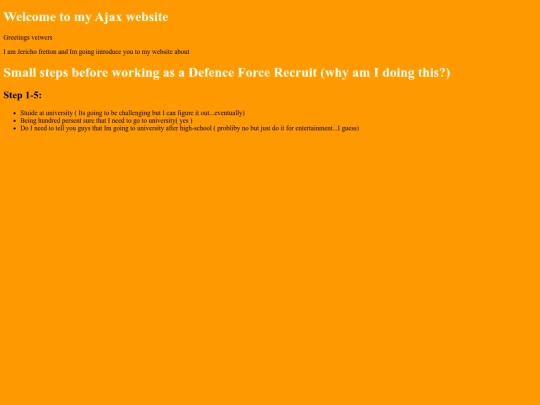Screen dimensions: 540x405
Task: Click the 'Being hundred persent sure' list item
Action: coord(106,121)
